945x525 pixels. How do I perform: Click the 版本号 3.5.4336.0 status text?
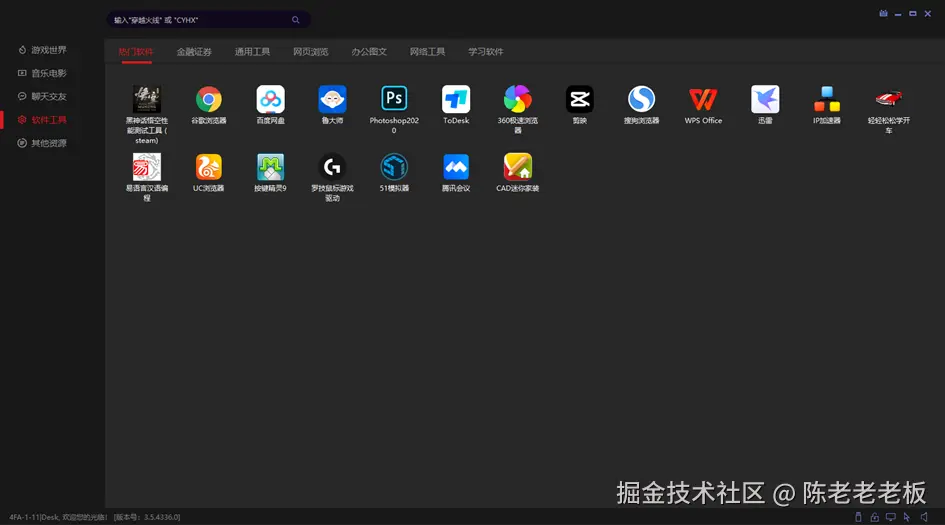coord(147,517)
